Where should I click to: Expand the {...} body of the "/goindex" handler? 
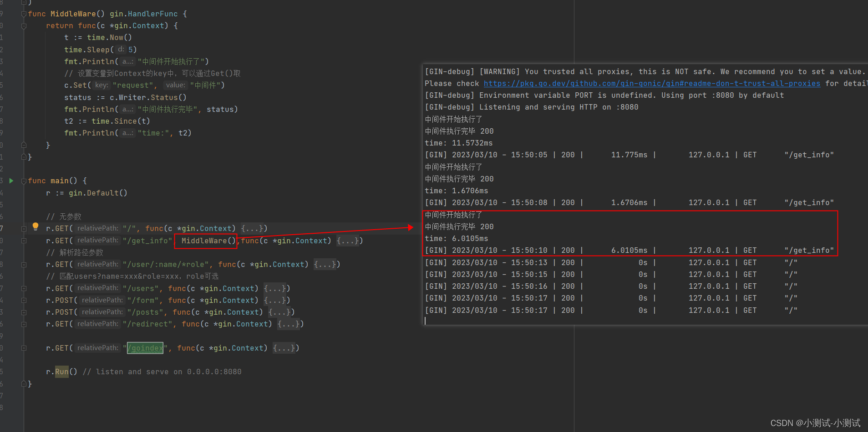point(284,348)
